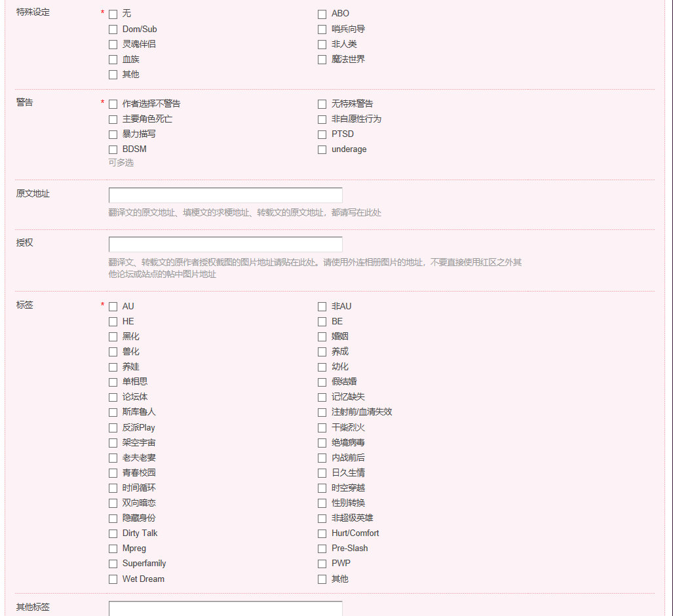Check the ABO special setting checkbox
Screen dimensions: 673x616
click(322, 14)
